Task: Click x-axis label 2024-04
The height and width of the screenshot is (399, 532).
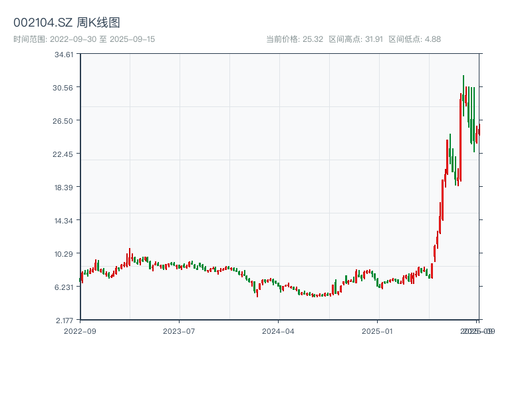Action: point(278,331)
